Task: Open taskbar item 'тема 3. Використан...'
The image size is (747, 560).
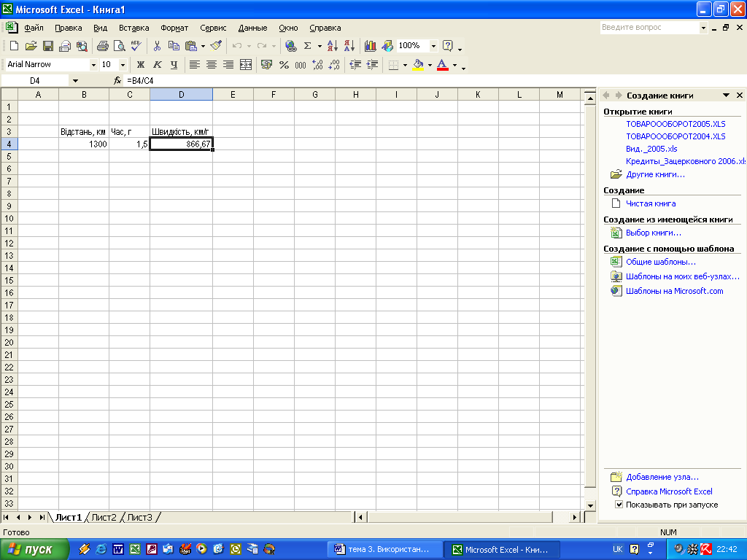Action: (x=384, y=550)
